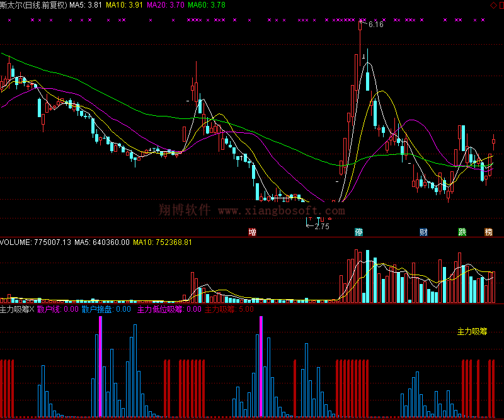Select the MA10: 3.91 indicator label
Screen dimensions: 504x420
click(124, 5)
